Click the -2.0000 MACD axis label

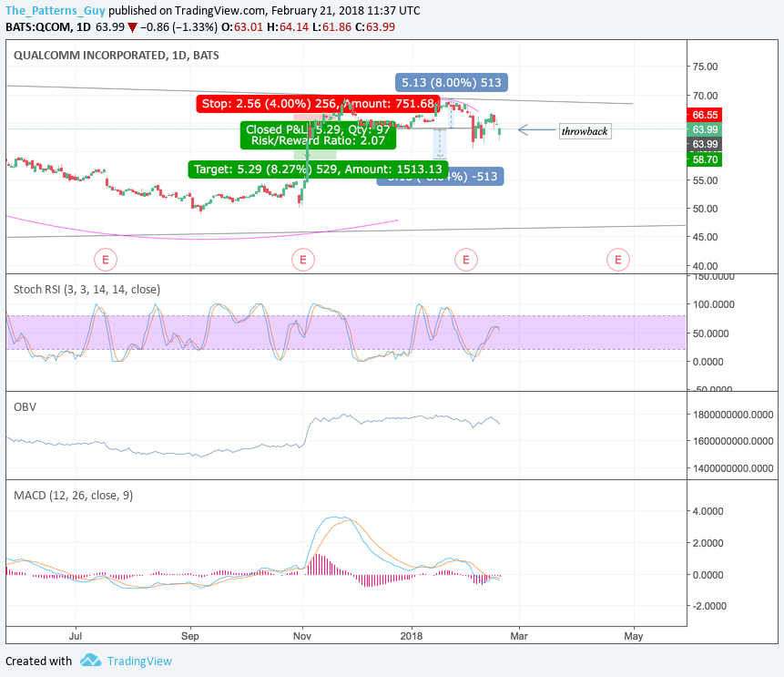(708, 606)
